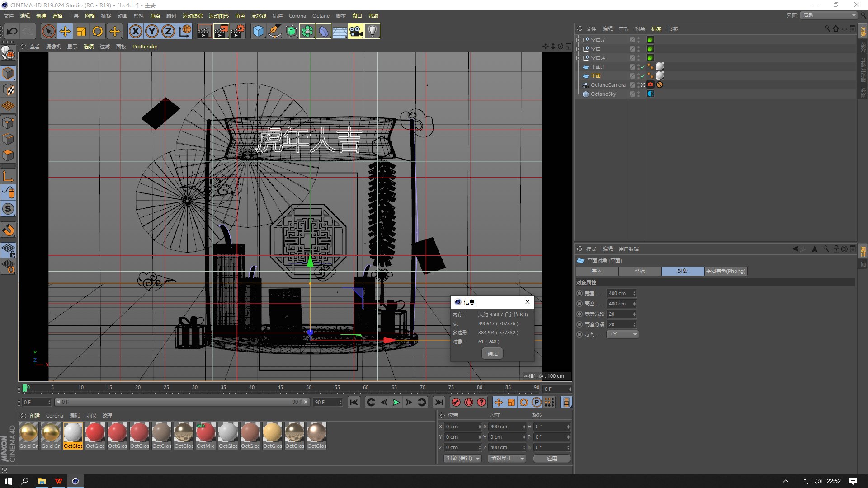Click the 高度分段 animation radio dot
Screen dimensions: 868x488
pos(580,324)
